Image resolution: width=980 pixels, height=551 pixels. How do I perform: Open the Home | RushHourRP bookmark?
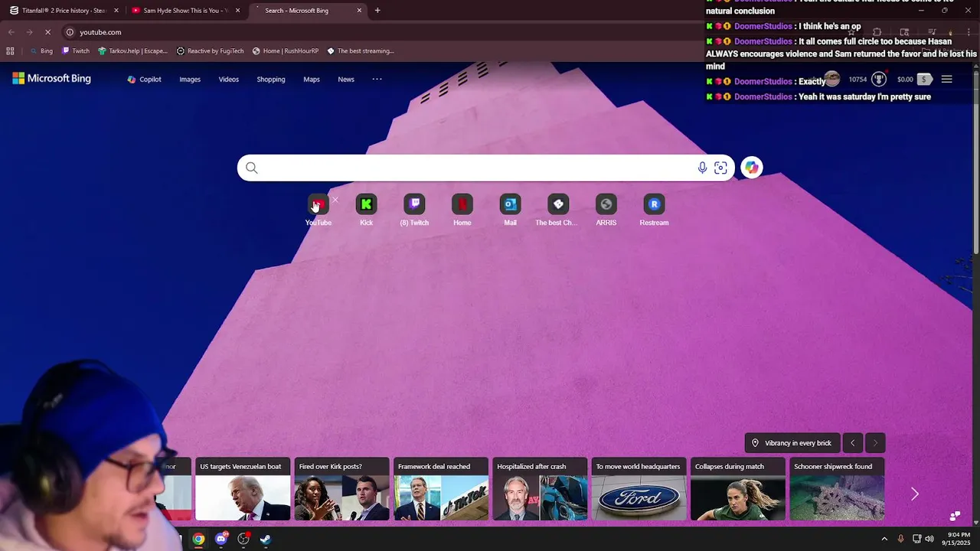pos(285,51)
